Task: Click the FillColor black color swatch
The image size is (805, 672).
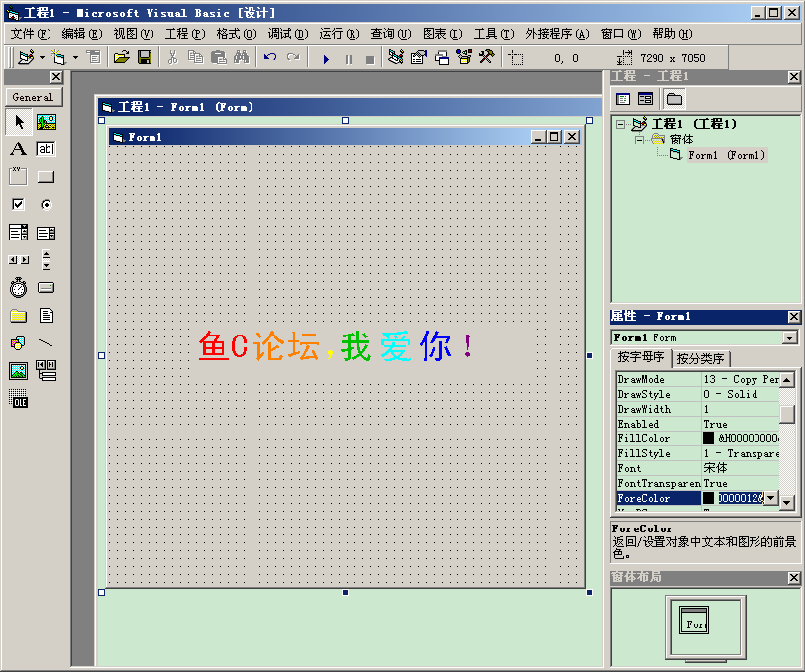Action: [709, 438]
